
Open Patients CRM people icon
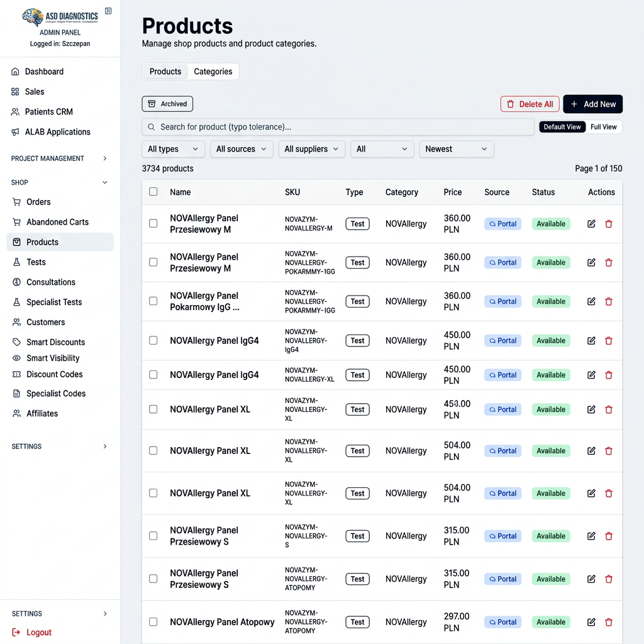(15, 112)
